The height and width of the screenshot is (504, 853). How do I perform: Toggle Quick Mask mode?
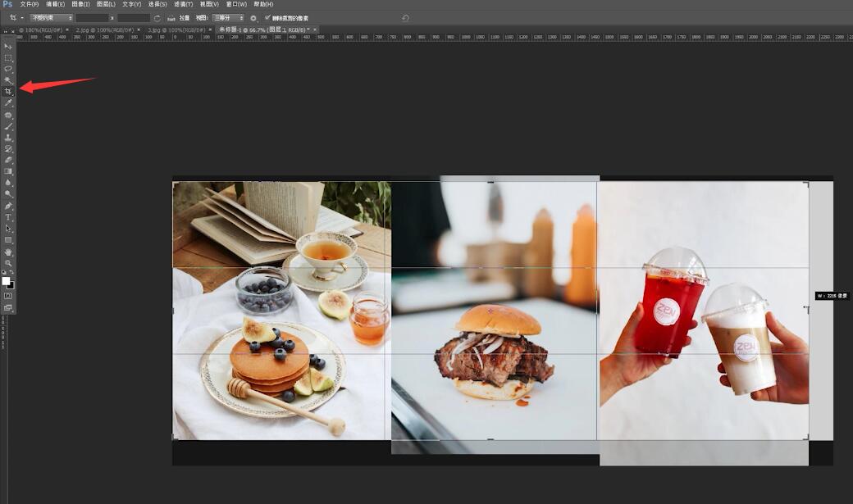tap(8, 297)
